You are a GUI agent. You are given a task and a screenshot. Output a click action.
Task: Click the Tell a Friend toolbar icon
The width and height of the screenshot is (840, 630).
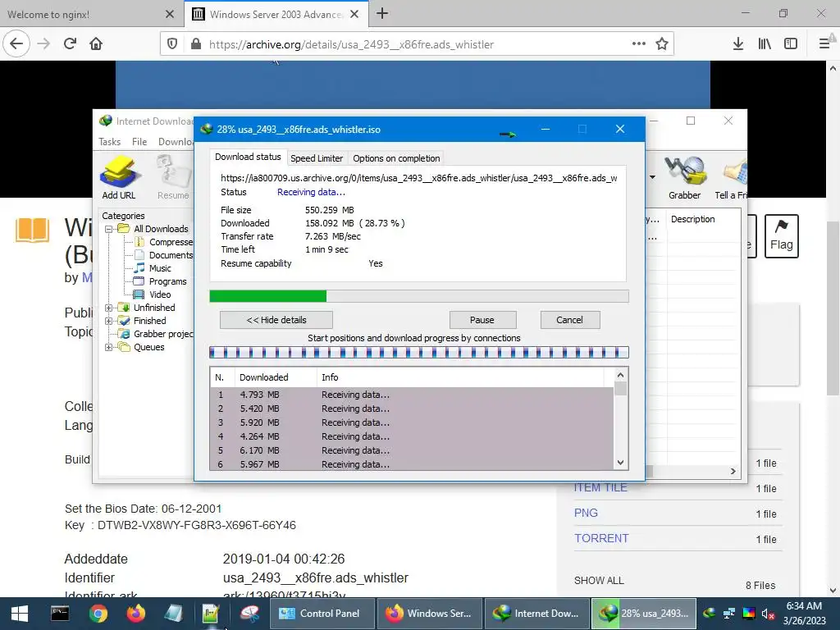[x=731, y=178]
